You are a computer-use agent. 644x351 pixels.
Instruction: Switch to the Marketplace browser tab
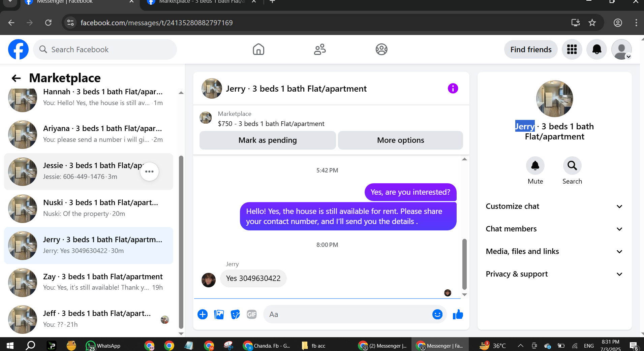[202, 2]
